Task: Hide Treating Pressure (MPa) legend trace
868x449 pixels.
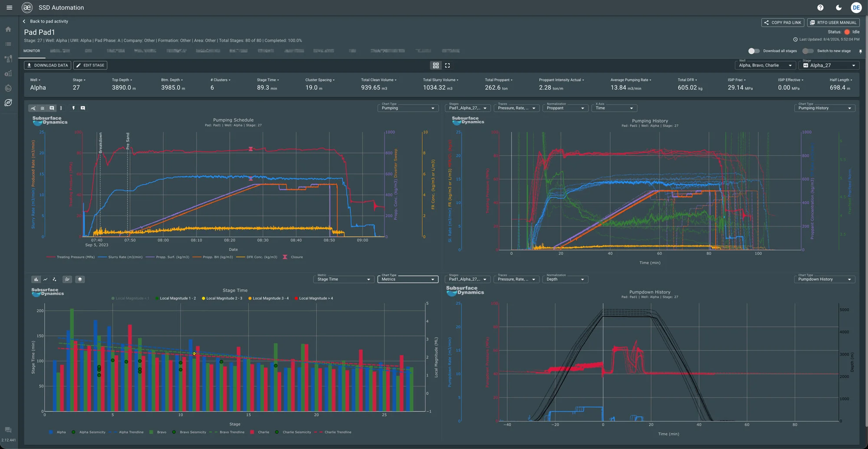Action: point(70,257)
